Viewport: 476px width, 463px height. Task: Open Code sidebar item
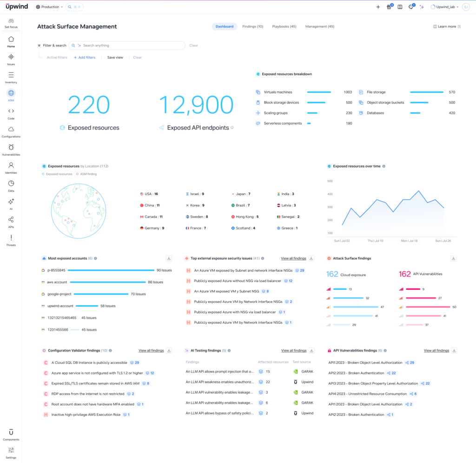coord(11,114)
